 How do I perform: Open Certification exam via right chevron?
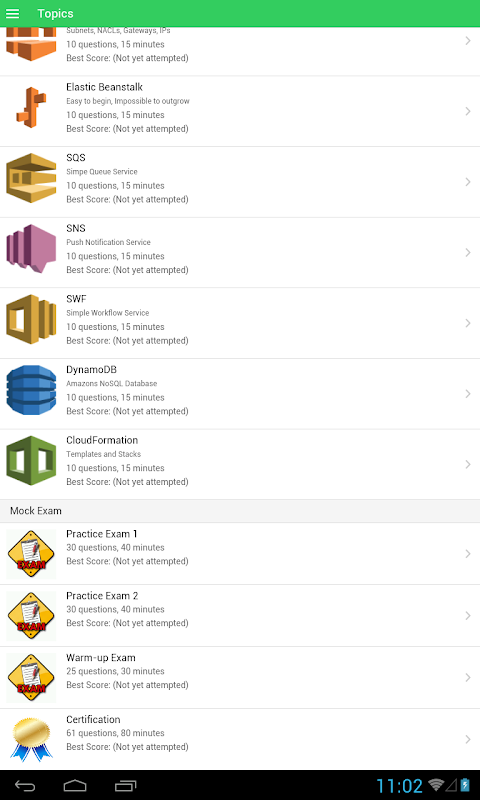tap(468, 739)
